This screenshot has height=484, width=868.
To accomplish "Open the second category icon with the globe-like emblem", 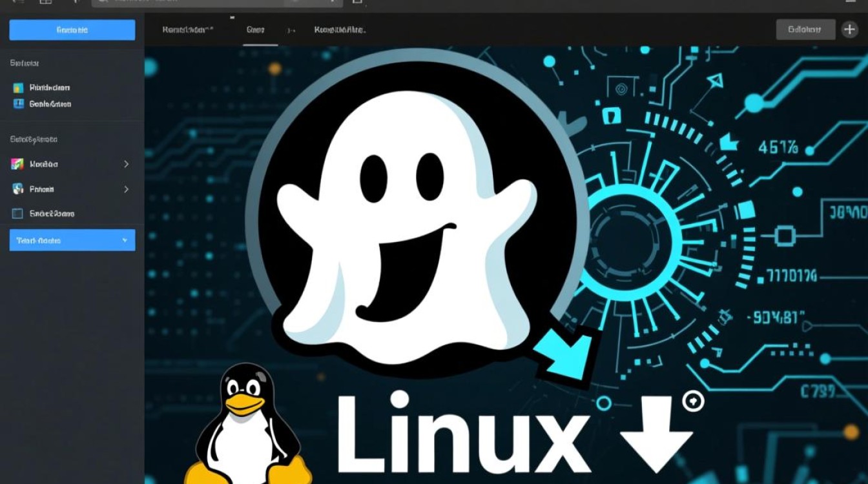I will [x=16, y=188].
